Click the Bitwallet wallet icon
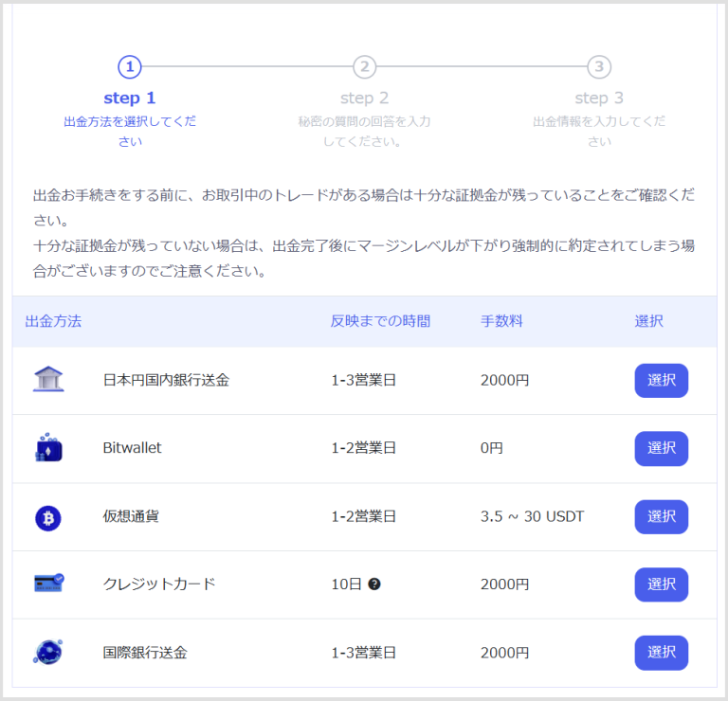This screenshot has width=728, height=701. pyautogui.click(x=48, y=448)
